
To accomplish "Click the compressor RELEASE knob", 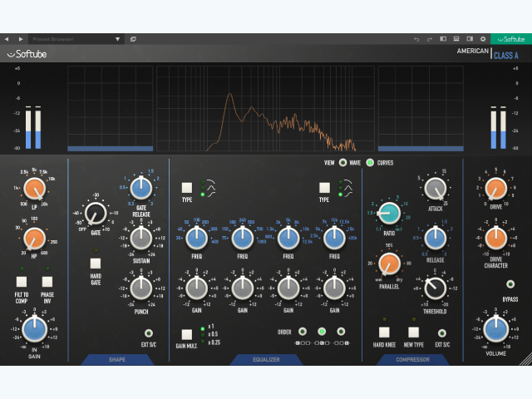I will coord(436,239).
